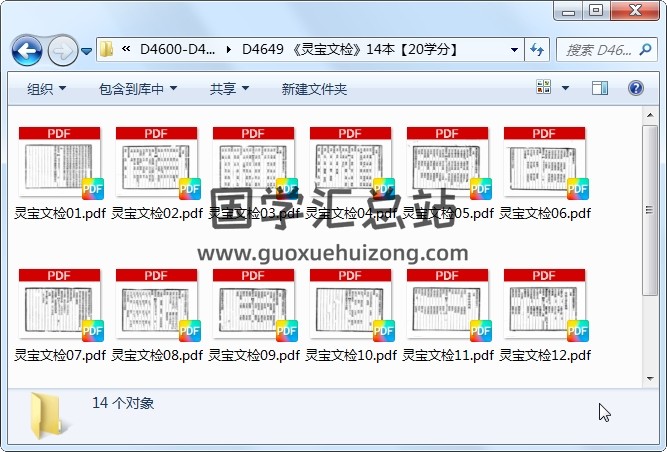Select the 灵宝文检01.pdf thumbnail
This screenshot has height=452, width=667.
point(60,163)
